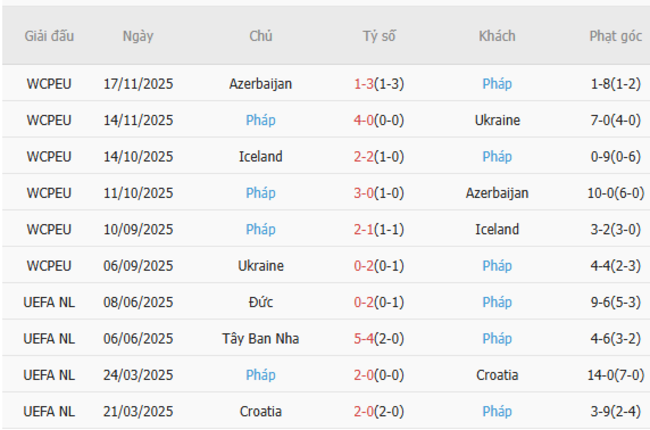The width and height of the screenshot is (650, 430).
Task: Open home team Azerbaijan on 17/11/2025
Action: point(261,84)
